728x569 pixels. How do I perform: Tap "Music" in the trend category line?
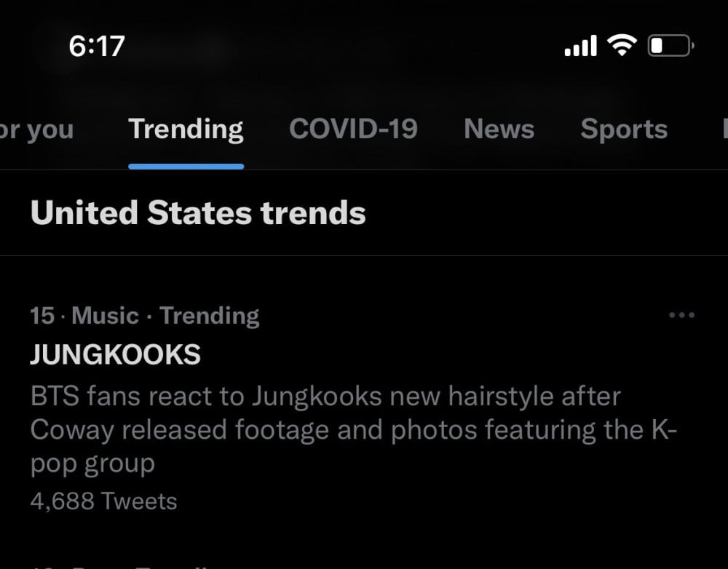105,316
